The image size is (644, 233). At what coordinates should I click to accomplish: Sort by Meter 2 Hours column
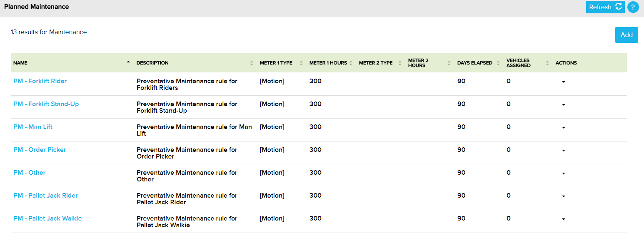449,63
